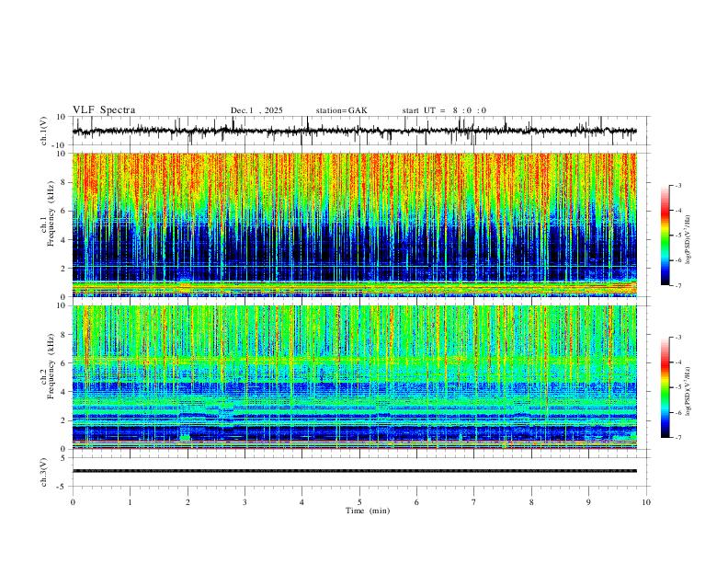The image size is (728, 563).
Task: Click the "5" tick on the ch.3(V) axis
Action: [x=63, y=458]
